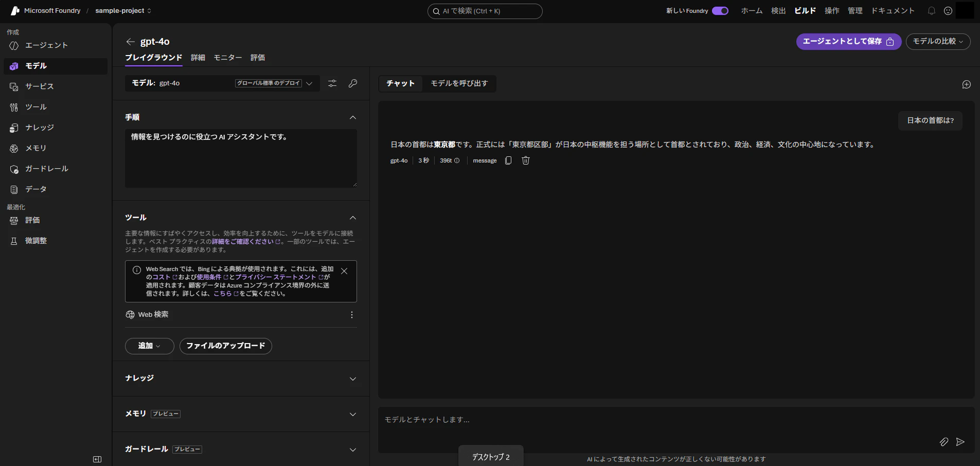
Task: Open the 微調整 flask icon in sidebar
Action: (14, 241)
